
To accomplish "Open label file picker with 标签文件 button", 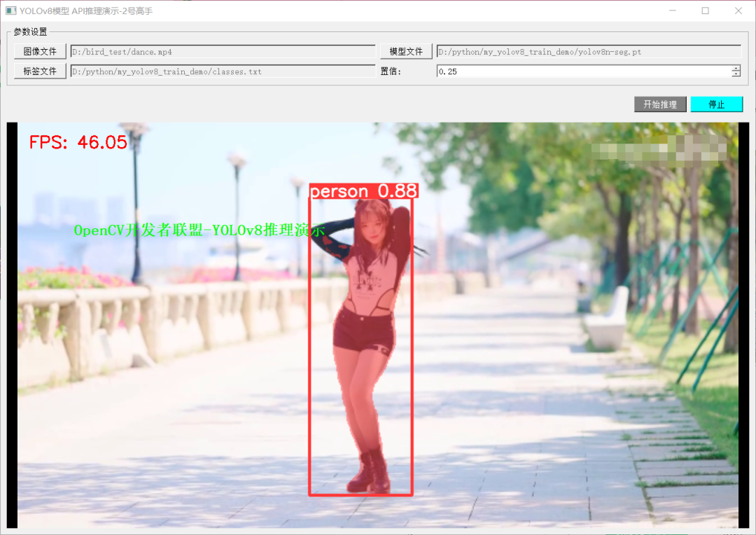I will 39,71.
